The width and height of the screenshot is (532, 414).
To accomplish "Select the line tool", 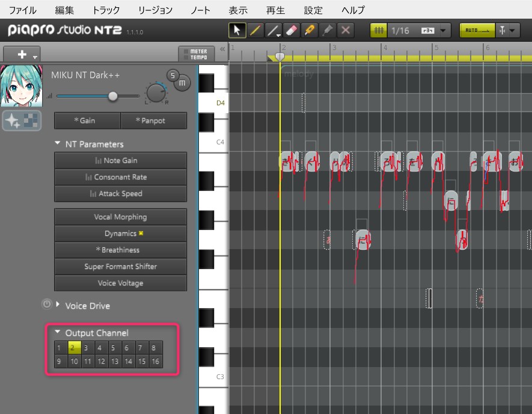I will (274, 30).
